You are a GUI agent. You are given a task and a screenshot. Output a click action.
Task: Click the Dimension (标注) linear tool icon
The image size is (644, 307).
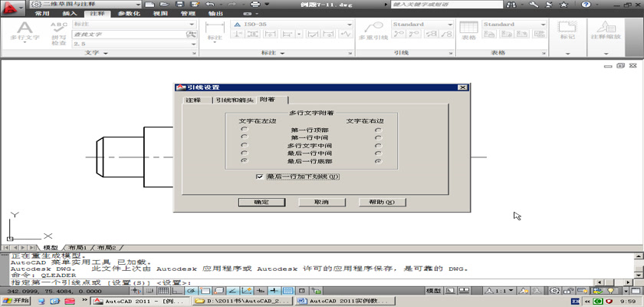(x=215, y=31)
